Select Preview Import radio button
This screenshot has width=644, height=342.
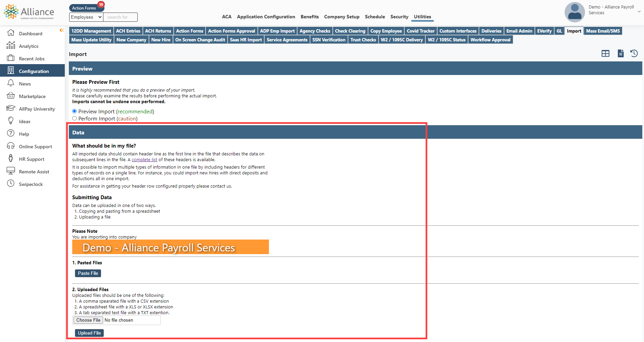click(x=75, y=111)
